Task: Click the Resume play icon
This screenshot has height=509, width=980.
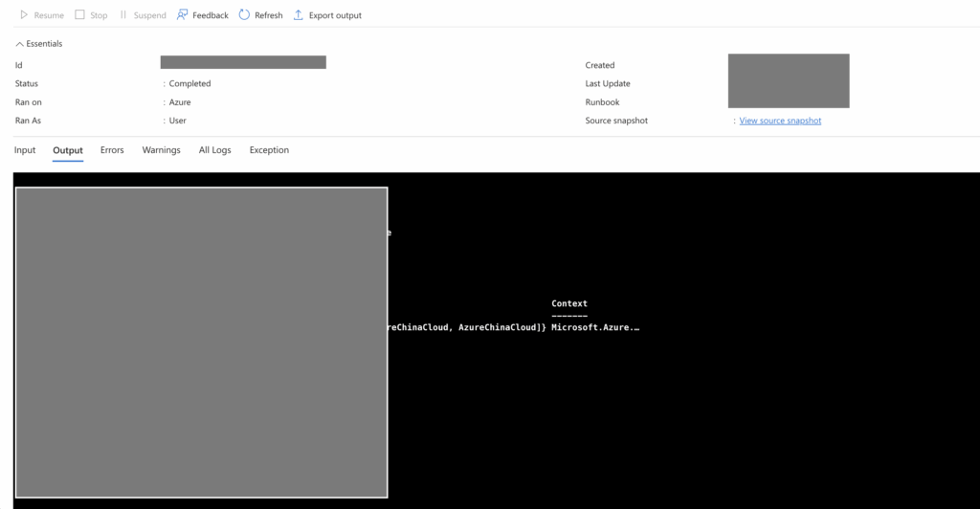Action: pyautogui.click(x=24, y=15)
